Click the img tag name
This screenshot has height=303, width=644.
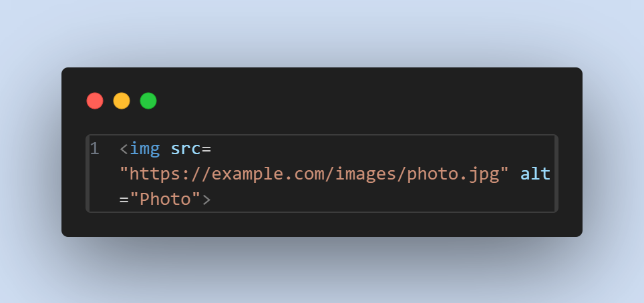[x=144, y=149]
